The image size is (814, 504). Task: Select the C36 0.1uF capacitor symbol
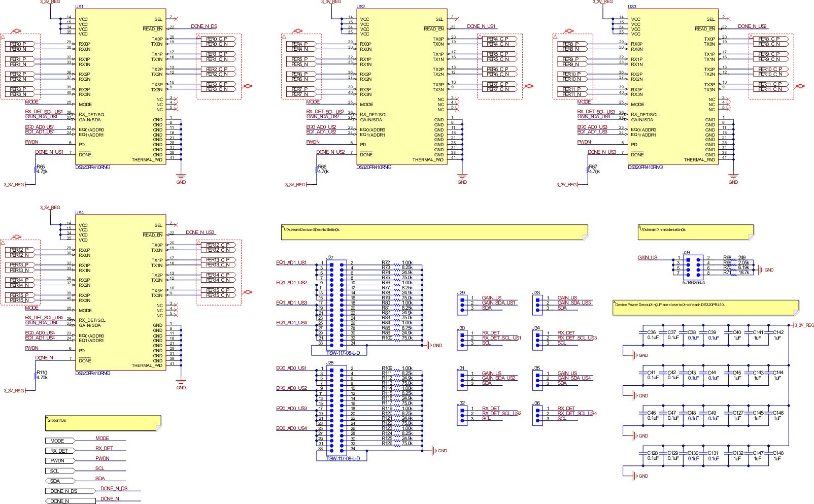coord(643,333)
